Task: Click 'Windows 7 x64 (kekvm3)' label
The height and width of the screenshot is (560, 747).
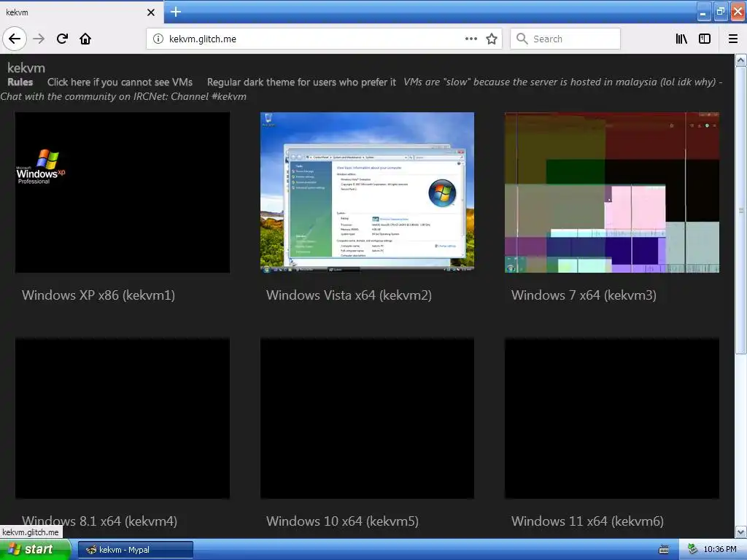Action: pos(584,295)
